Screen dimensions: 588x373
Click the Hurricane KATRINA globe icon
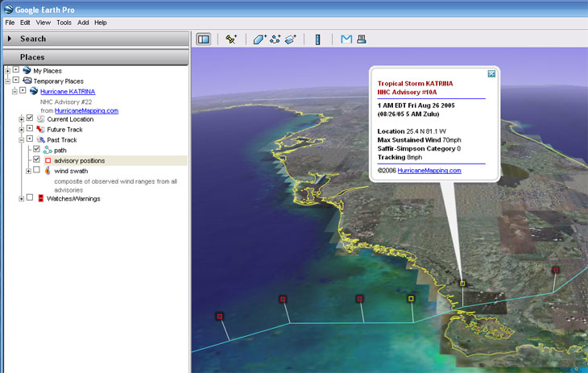click(x=34, y=91)
